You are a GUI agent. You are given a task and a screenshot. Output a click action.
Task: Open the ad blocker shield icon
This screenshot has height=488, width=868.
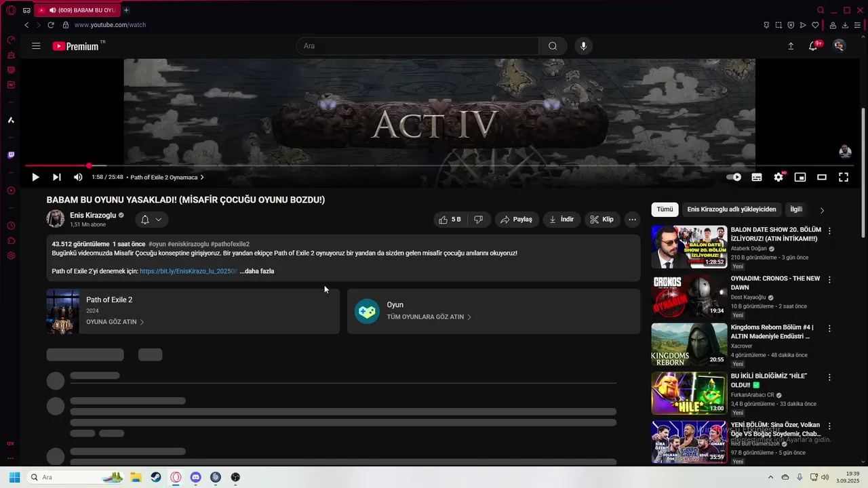[791, 25]
